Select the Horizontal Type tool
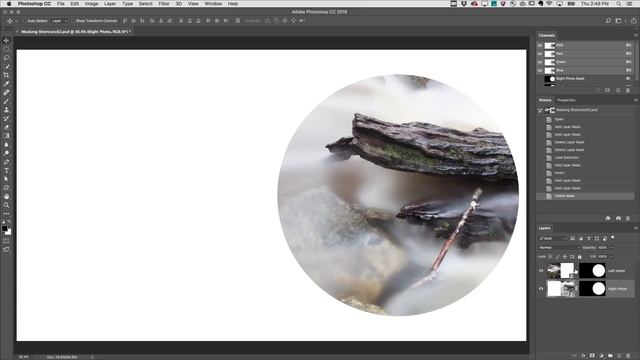The height and width of the screenshot is (360, 640). 6,171
